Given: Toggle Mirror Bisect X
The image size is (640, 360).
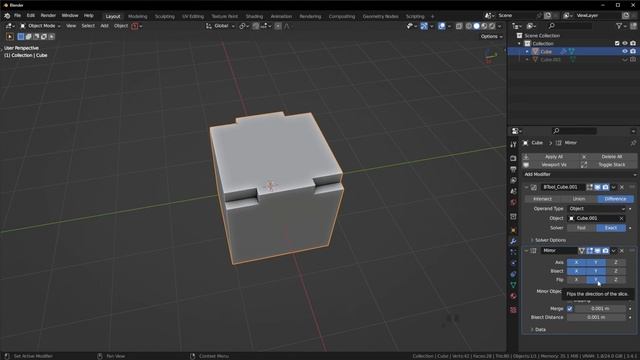Looking at the screenshot, I should pyautogui.click(x=576, y=271).
